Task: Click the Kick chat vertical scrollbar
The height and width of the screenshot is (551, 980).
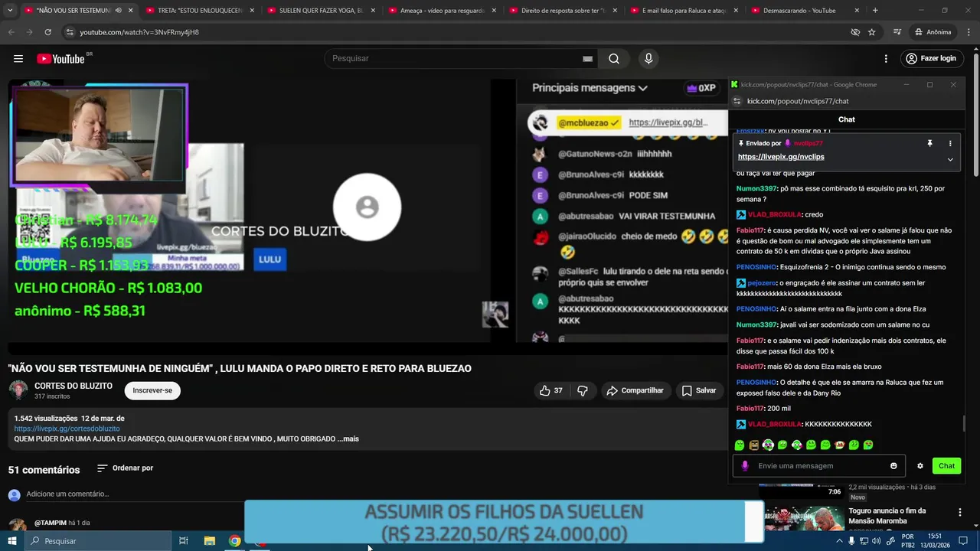Action: point(963,423)
